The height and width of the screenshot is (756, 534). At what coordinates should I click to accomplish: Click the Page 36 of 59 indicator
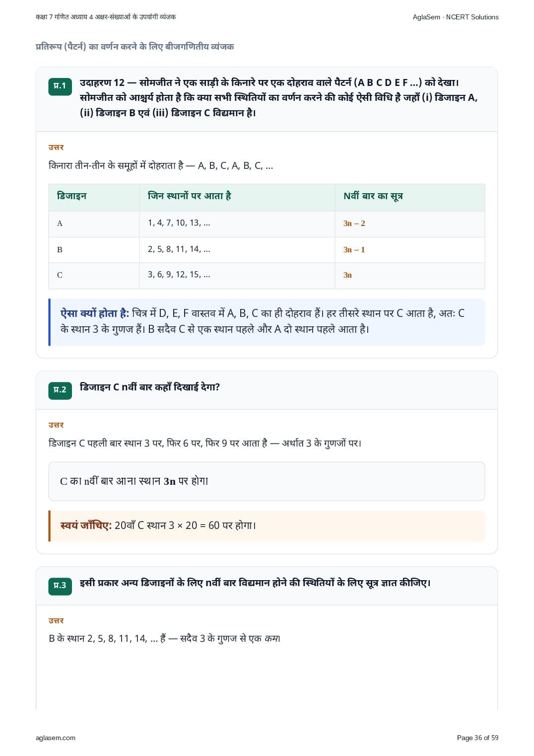(x=477, y=738)
